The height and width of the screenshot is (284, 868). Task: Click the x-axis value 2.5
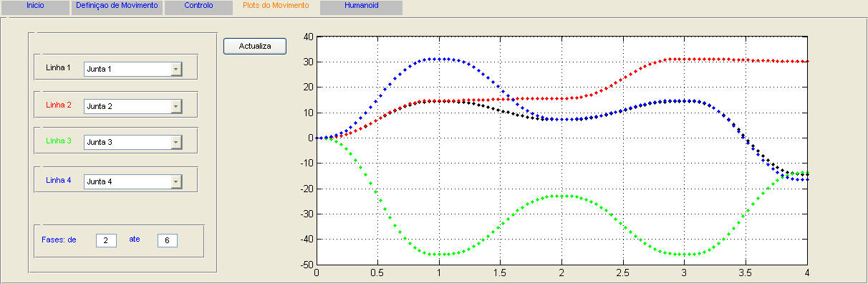(623, 273)
